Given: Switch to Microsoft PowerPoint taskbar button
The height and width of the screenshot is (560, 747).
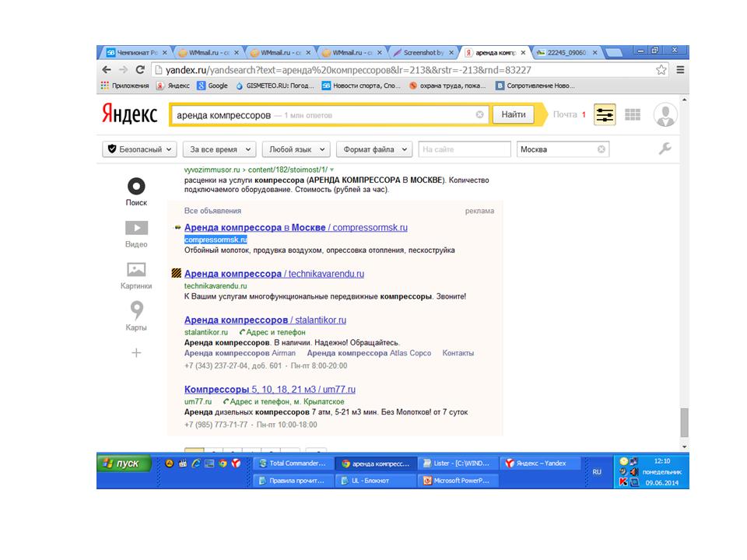Looking at the screenshot, I should click(x=458, y=481).
